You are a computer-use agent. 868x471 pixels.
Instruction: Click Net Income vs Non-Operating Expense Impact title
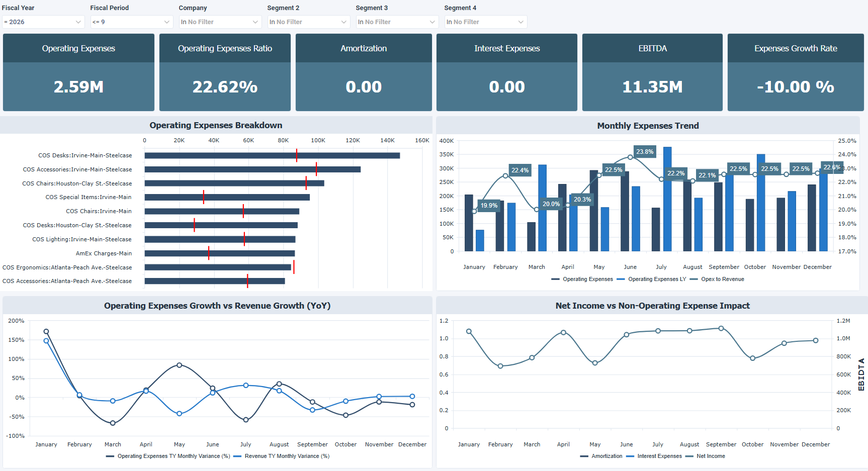(652, 306)
